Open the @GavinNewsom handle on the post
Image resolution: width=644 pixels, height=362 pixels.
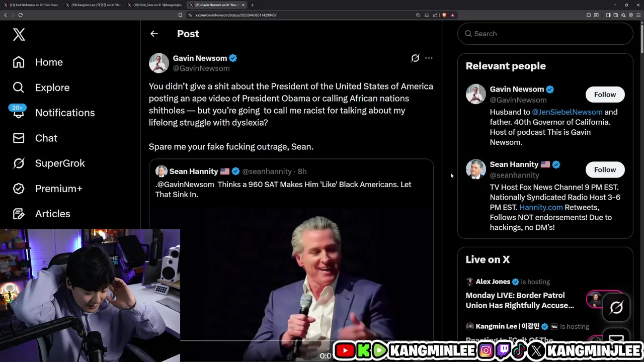(x=201, y=68)
